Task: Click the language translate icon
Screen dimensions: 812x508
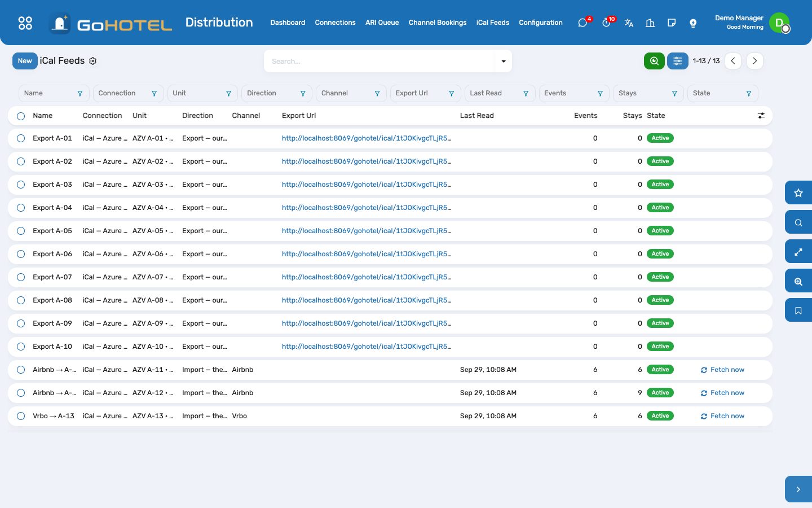Action: click(629, 23)
